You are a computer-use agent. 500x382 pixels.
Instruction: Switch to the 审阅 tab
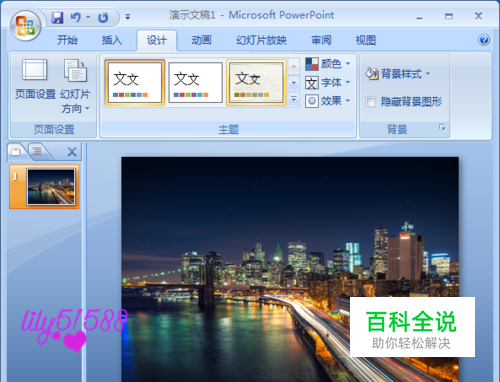321,40
